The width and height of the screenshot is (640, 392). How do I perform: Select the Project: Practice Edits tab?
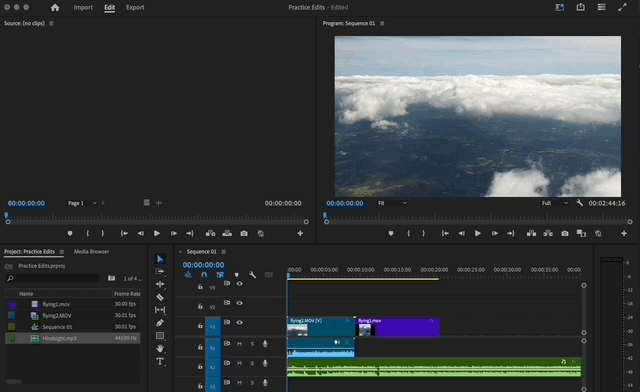coord(29,252)
